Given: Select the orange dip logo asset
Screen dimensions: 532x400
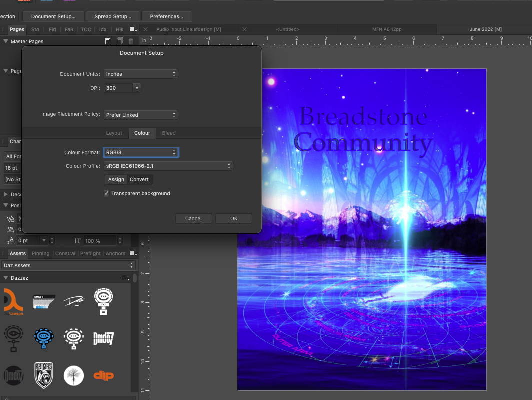Looking at the screenshot, I should (x=103, y=375).
